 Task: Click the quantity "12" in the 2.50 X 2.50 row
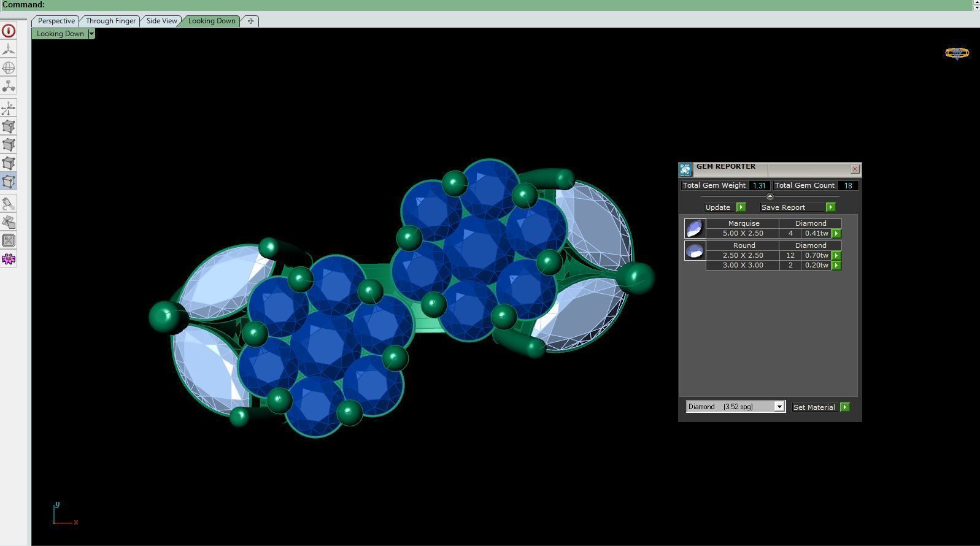coord(790,255)
